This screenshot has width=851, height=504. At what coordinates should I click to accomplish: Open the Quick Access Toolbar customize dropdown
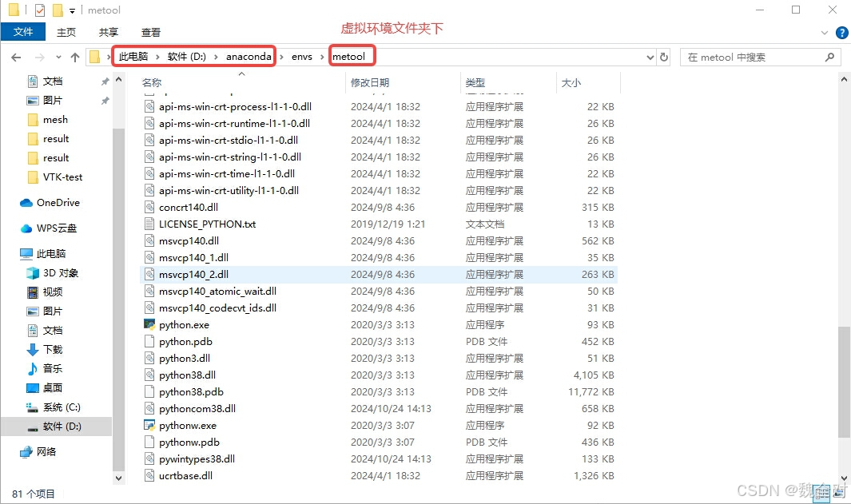pyautogui.click(x=72, y=11)
